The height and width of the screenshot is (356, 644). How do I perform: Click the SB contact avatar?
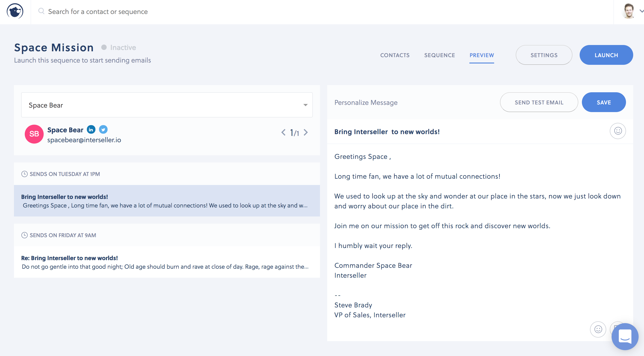point(34,134)
